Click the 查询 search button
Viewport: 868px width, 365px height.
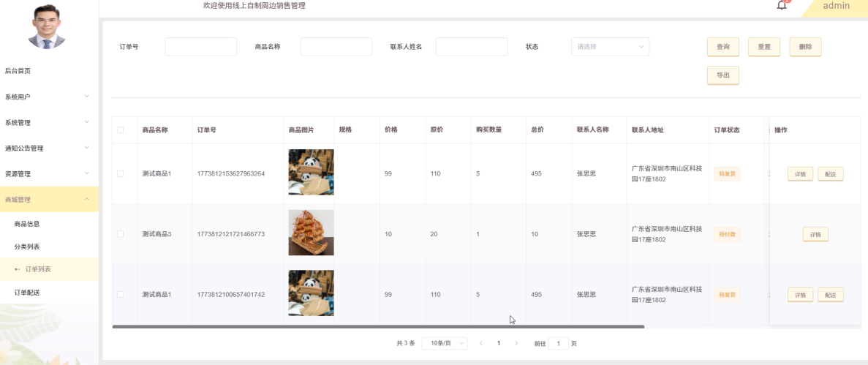tap(723, 47)
